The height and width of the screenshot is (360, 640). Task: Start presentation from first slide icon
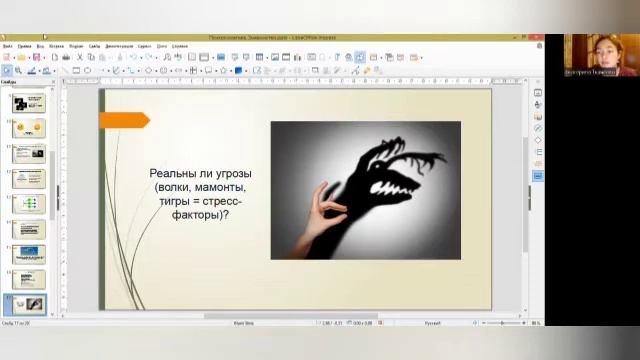click(234, 58)
